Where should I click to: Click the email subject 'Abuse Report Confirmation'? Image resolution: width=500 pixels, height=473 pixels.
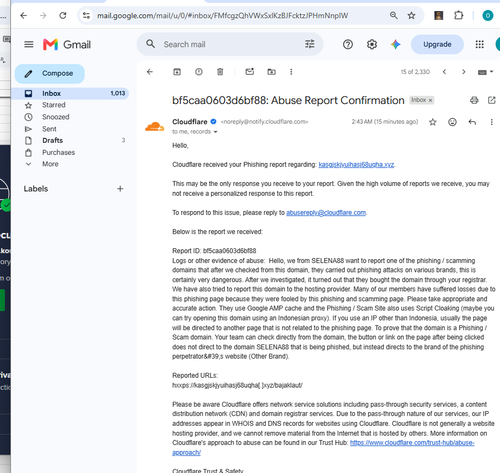pos(338,100)
